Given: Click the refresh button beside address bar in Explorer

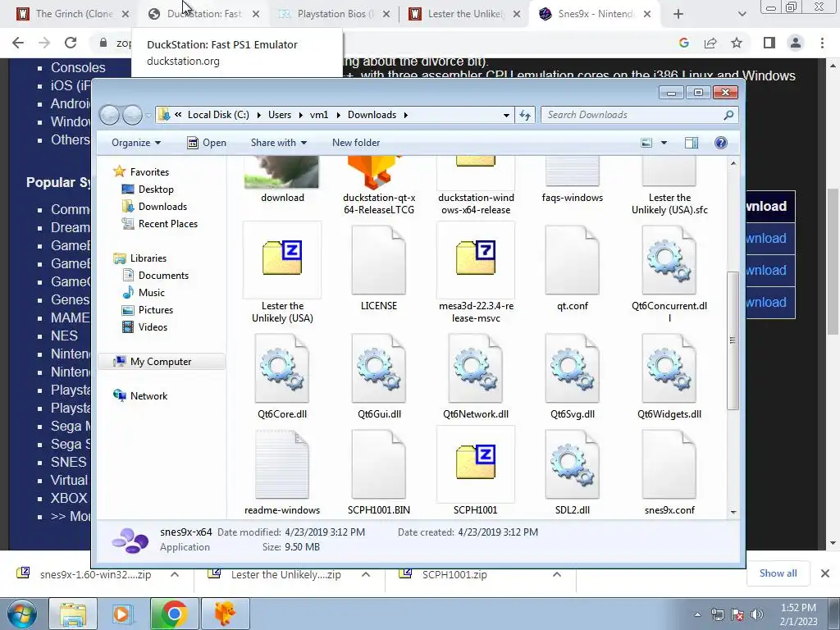Looking at the screenshot, I should click(524, 115).
